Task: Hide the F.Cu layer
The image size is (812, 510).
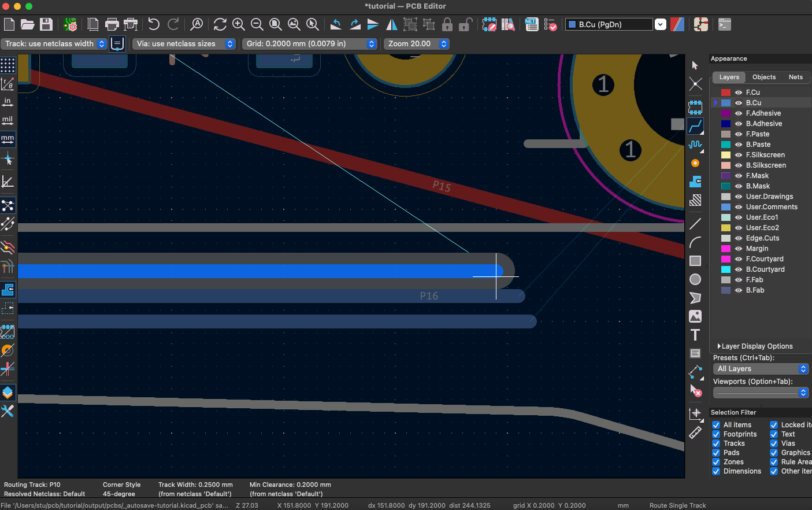Action: click(x=738, y=92)
